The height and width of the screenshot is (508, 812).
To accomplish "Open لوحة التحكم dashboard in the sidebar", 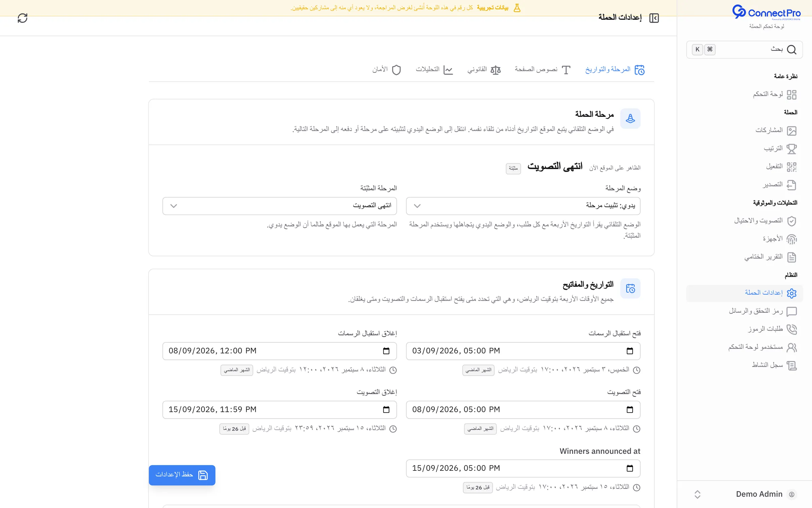I will tap(744, 94).
